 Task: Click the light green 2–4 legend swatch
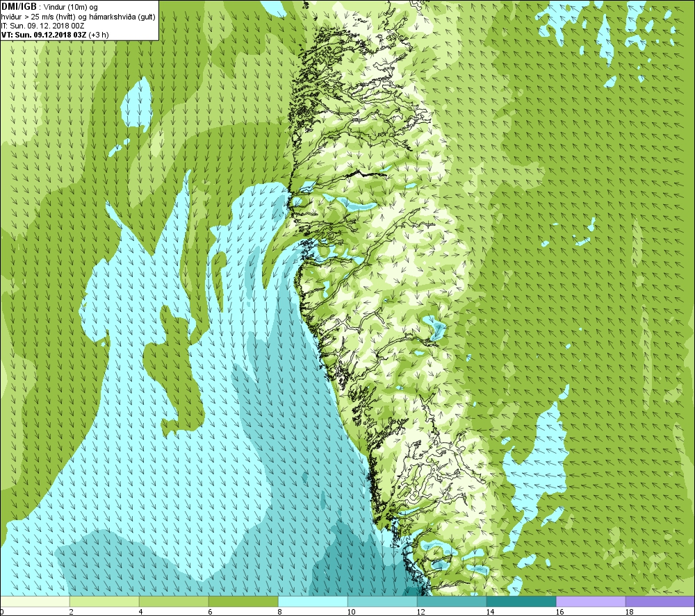(105, 601)
